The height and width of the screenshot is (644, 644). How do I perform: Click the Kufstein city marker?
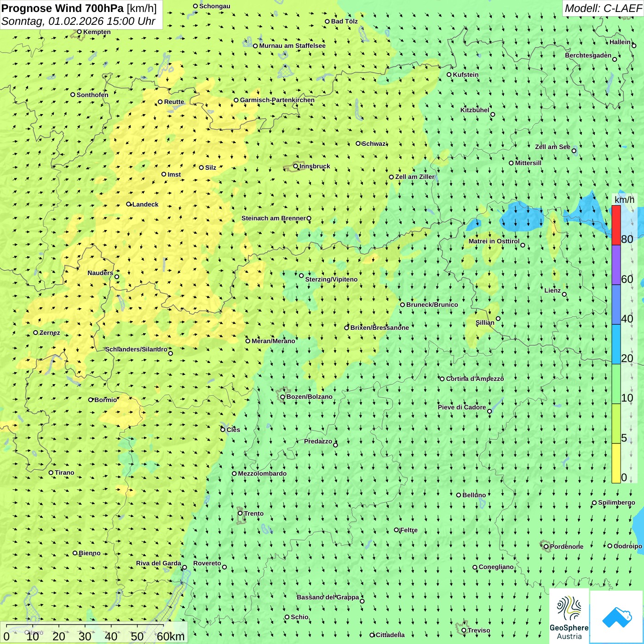tap(449, 75)
